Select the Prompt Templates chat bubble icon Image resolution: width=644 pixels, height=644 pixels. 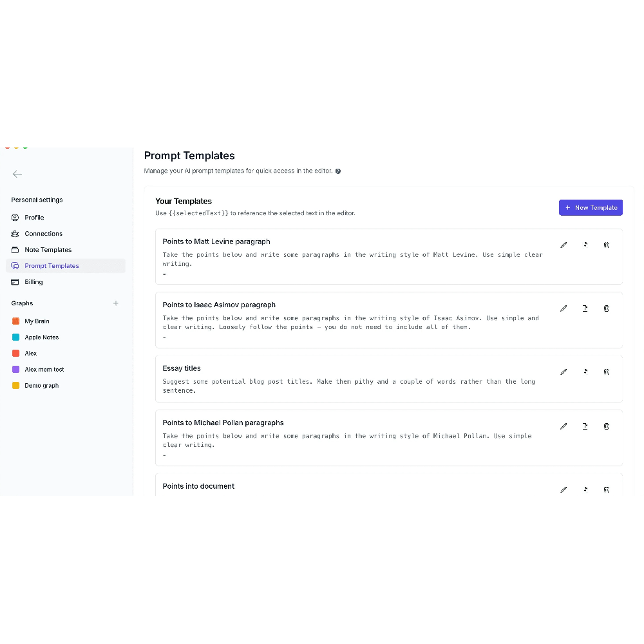point(14,265)
